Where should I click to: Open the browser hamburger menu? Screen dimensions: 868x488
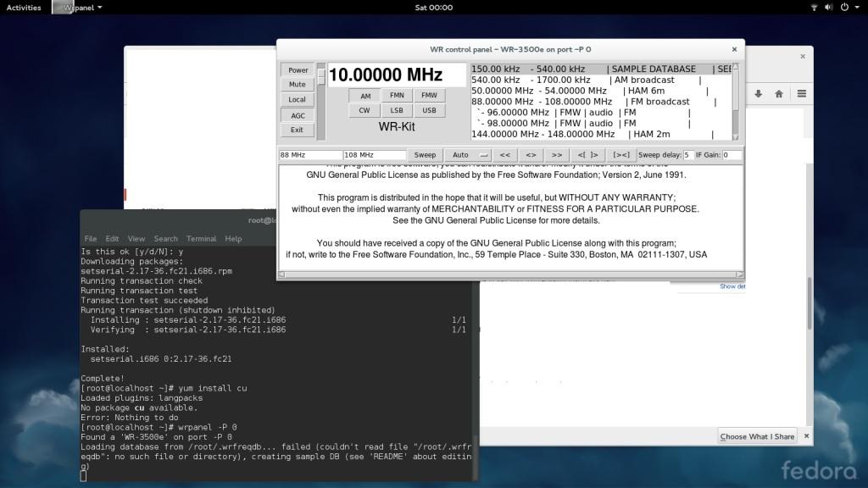[x=801, y=94]
